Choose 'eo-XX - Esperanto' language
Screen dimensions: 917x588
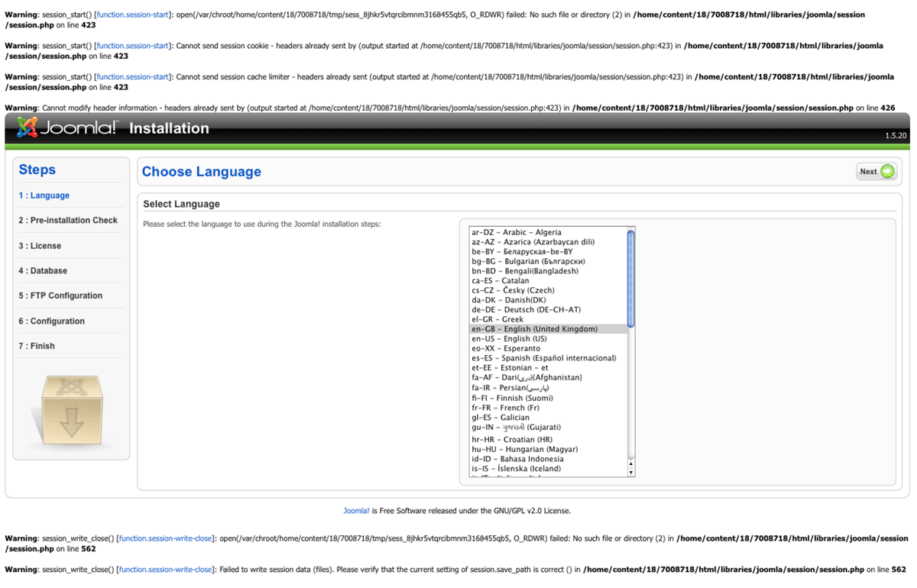pos(548,348)
